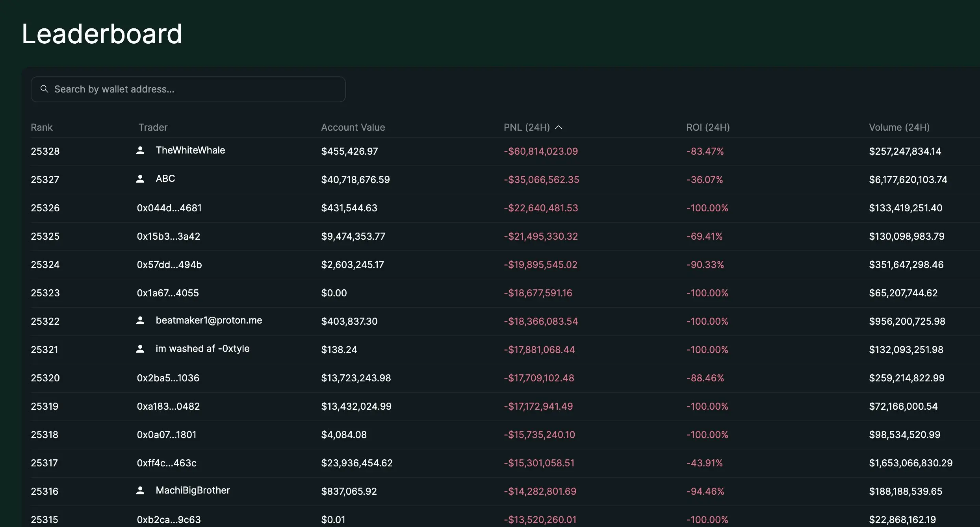Viewport: 980px width, 527px height.
Task: Open trader 0x57dd...494b wallet link
Action: pos(169,264)
